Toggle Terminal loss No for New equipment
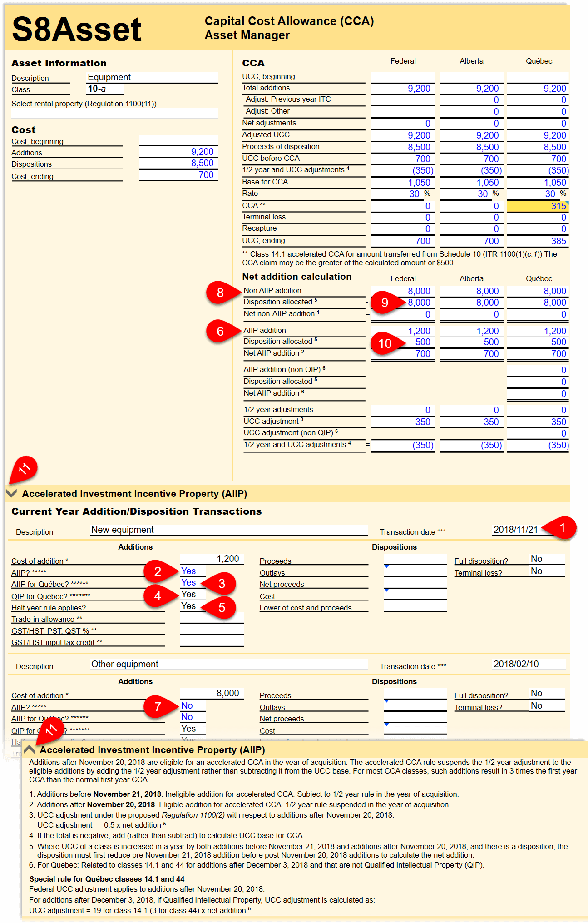Viewport: 588px width, 923px height. pos(547,571)
